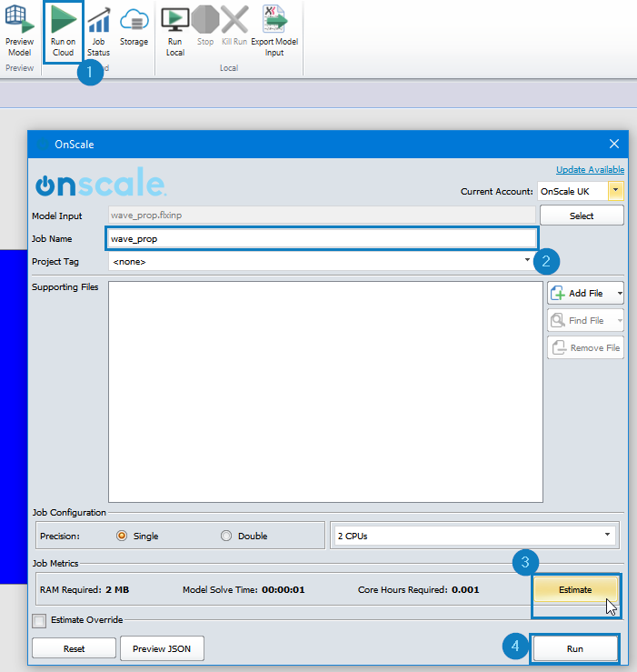Click the Kill Run icon
The width and height of the screenshot is (637, 672).
(234, 20)
